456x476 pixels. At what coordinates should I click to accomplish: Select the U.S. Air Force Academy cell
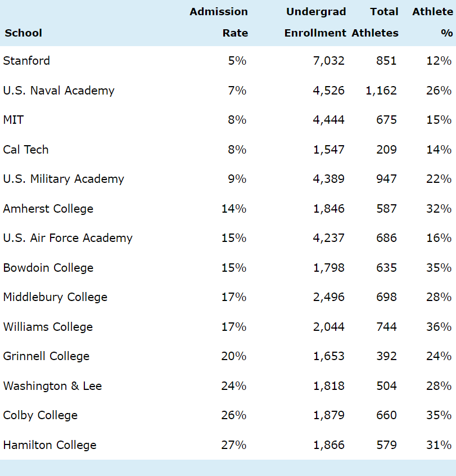pyautogui.click(x=68, y=237)
